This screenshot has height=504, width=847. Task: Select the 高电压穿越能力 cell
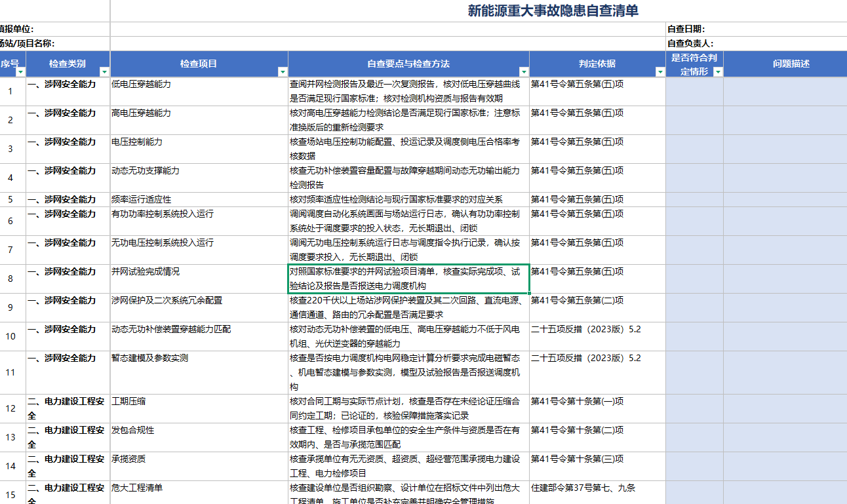199,120
